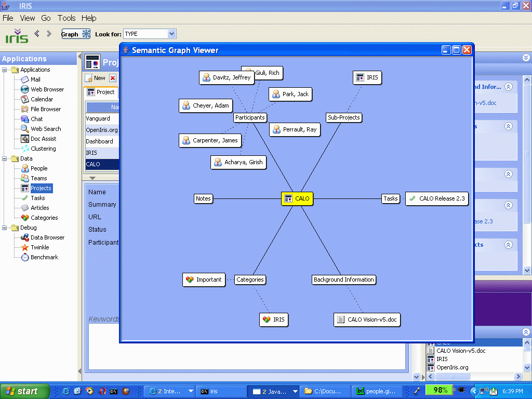Open the File menu

(x=8, y=18)
